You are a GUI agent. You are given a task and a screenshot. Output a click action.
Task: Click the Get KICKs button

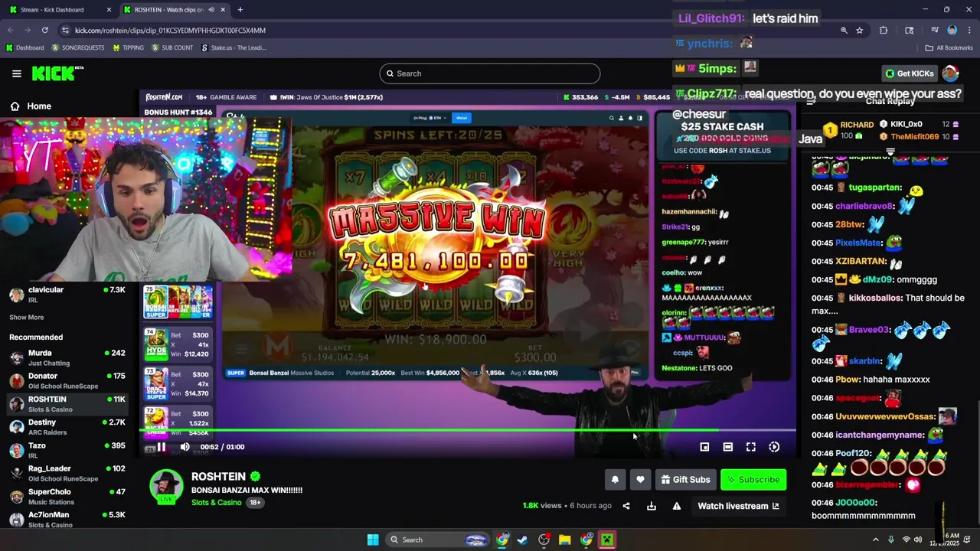(910, 73)
